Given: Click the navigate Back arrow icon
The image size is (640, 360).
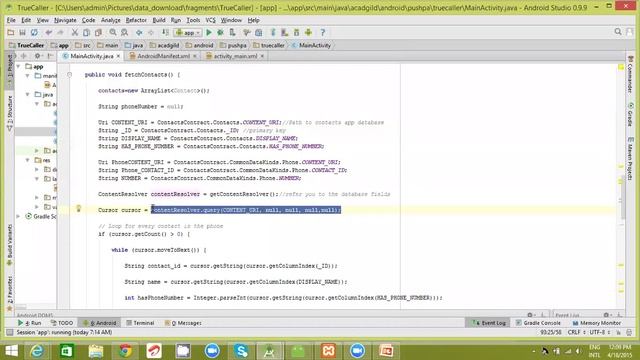Looking at the screenshot, I should point(139,32).
